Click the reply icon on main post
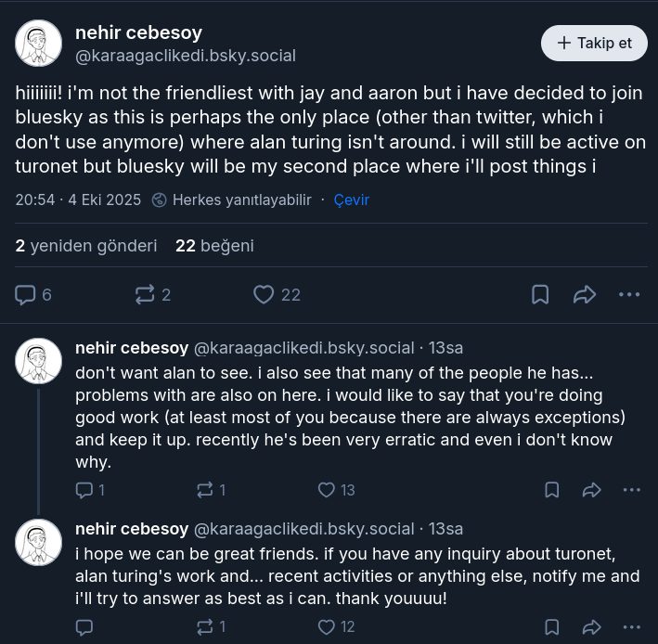The height and width of the screenshot is (644, 658). (26, 295)
